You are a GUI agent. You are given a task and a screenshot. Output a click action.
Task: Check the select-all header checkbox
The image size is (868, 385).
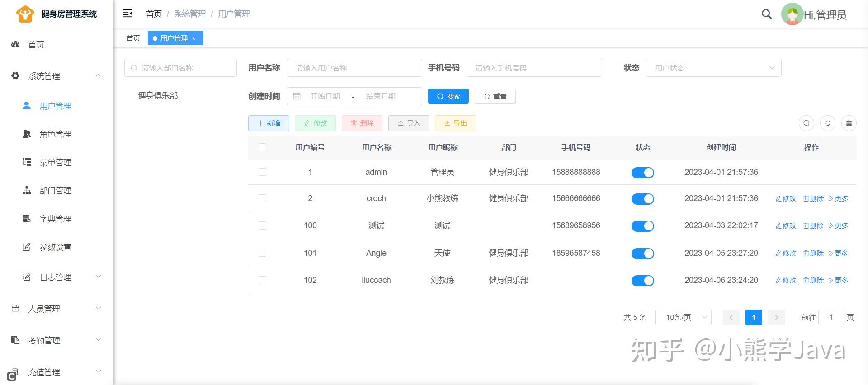click(262, 147)
